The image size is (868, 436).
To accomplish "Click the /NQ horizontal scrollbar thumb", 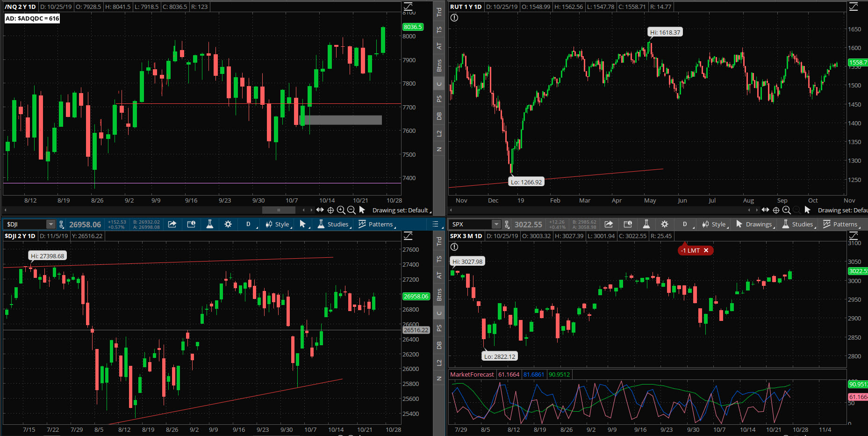I will click(x=279, y=210).
